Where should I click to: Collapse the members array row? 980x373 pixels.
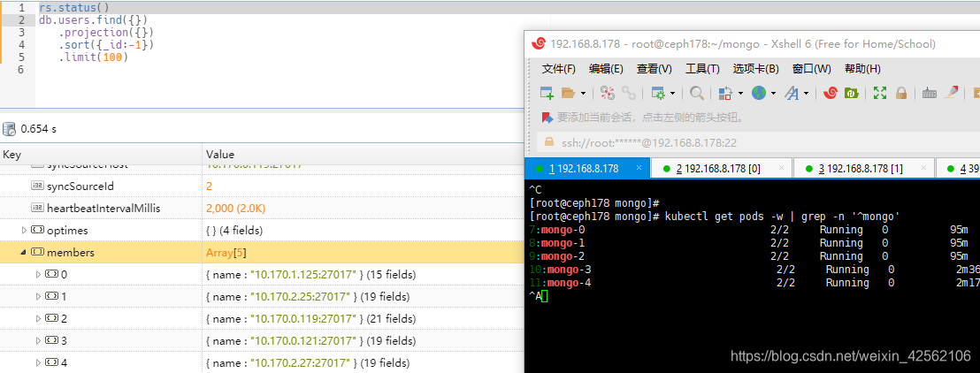coord(25,253)
